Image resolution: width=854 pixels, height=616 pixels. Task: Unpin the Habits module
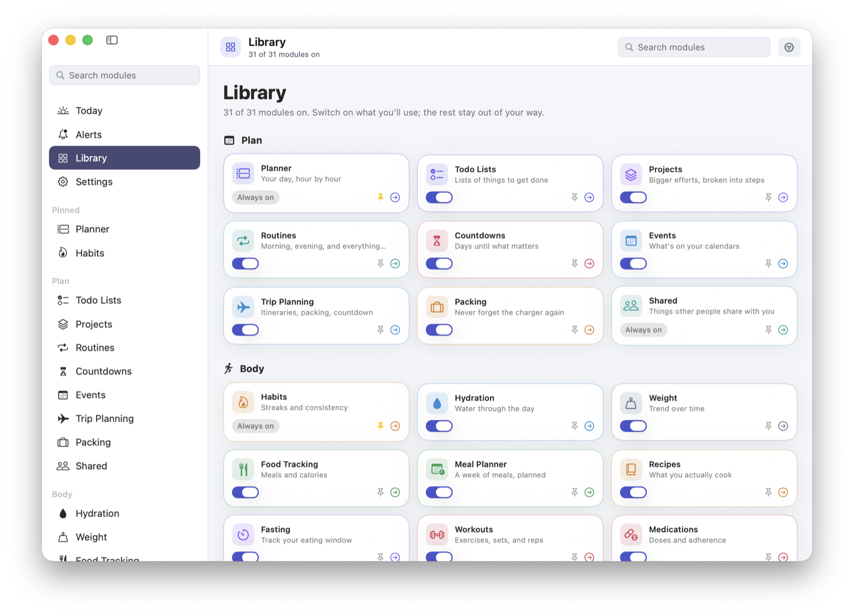381,426
